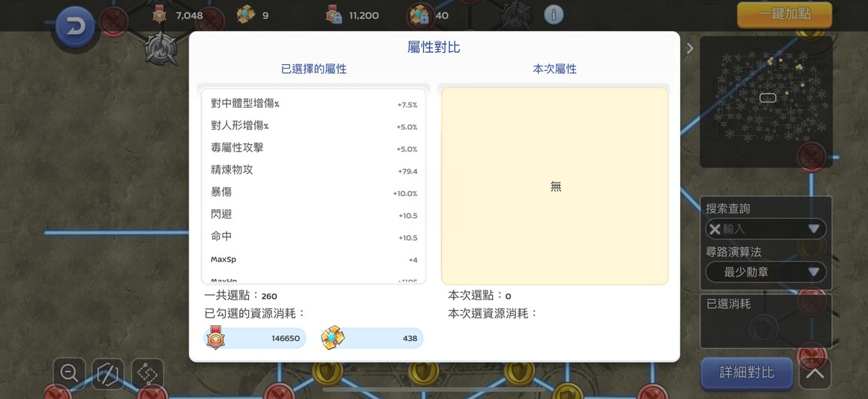
Task: Tap the gold medal icon showing 7,048
Action: click(159, 15)
